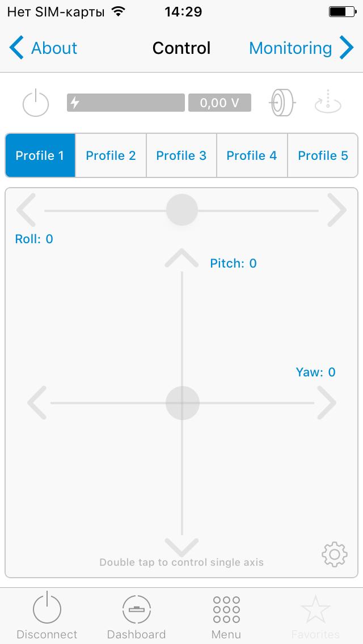The image size is (363, 644).
Task: Tap the battery charge indicator bar
Action: coord(126,103)
